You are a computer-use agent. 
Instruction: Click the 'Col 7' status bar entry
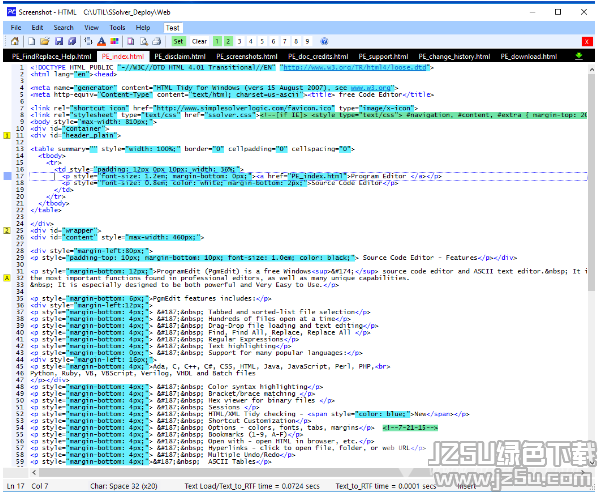pos(40,486)
